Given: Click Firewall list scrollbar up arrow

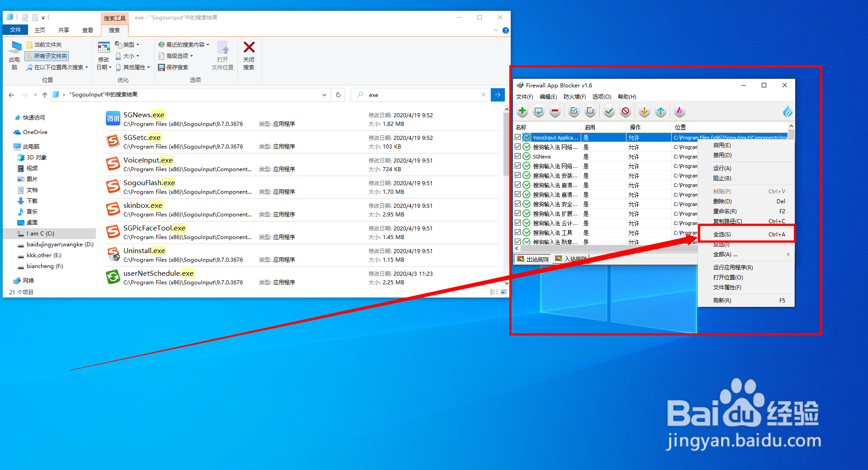Looking at the screenshot, I should coord(791,126).
